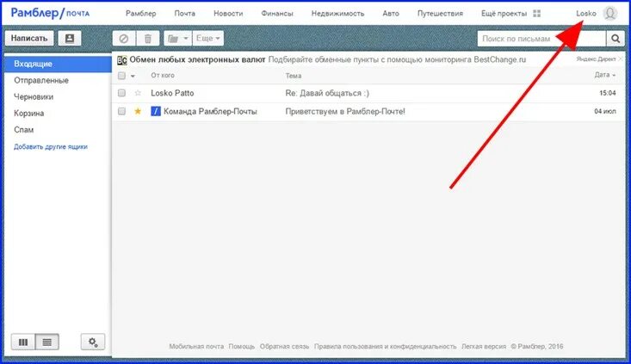Go to Авто in top navigation
The width and height of the screenshot is (631, 364).
click(391, 13)
